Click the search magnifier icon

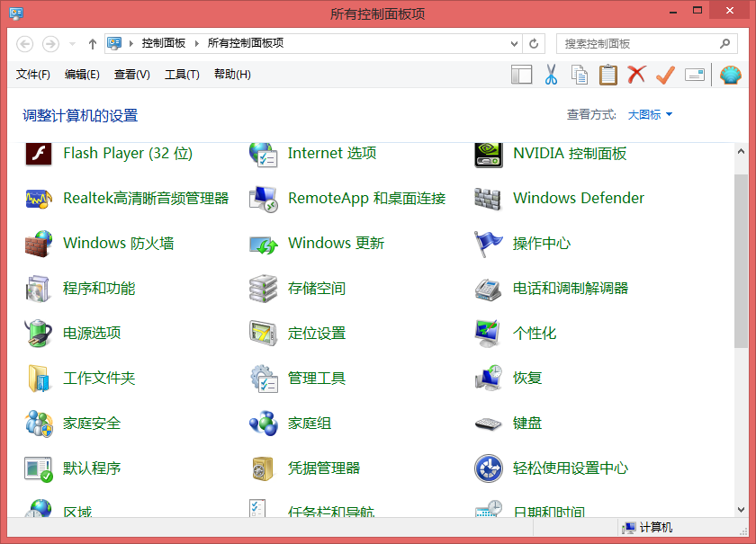tap(724, 44)
